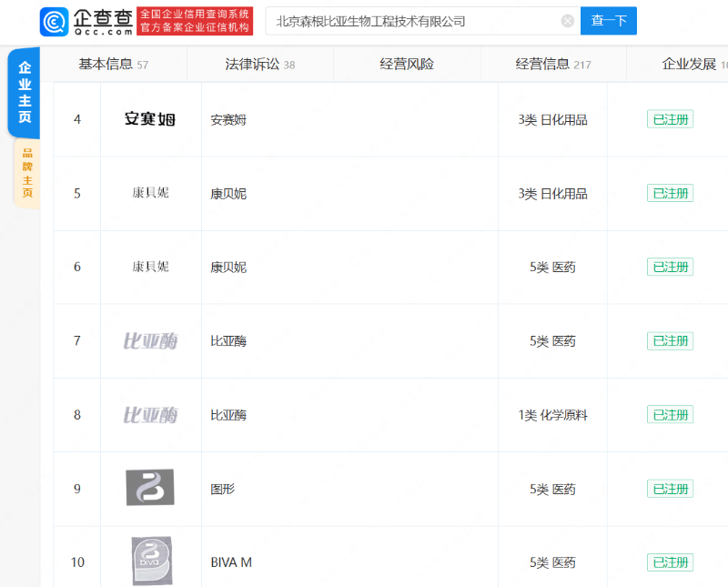Click the company name search field

pos(414,21)
